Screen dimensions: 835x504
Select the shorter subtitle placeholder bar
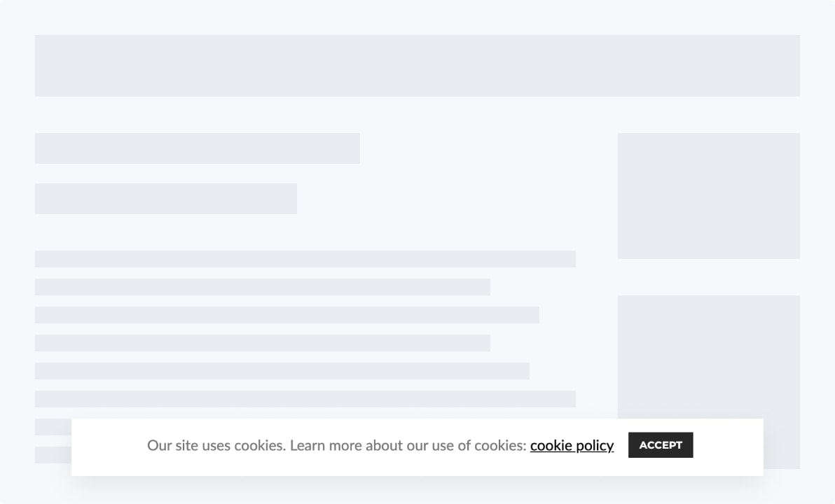pyautogui.click(x=165, y=199)
